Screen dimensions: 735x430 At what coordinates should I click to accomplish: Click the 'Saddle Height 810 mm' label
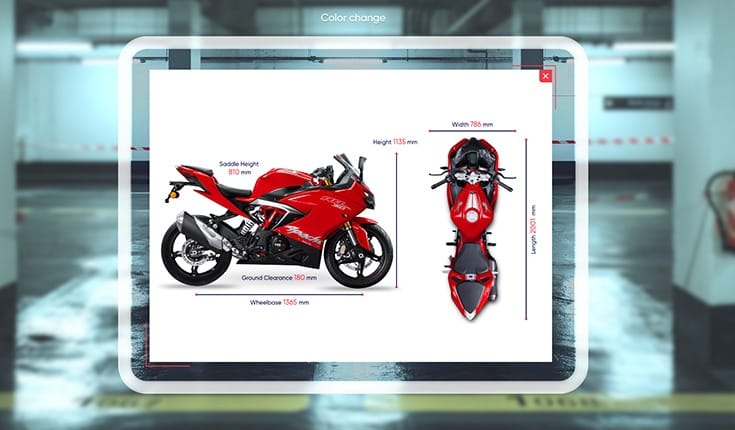click(239, 168)
